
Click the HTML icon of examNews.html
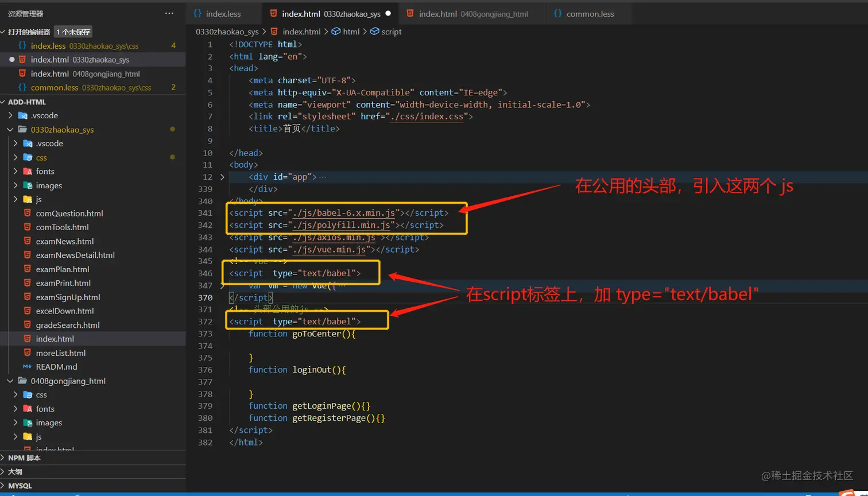(27, 241)
